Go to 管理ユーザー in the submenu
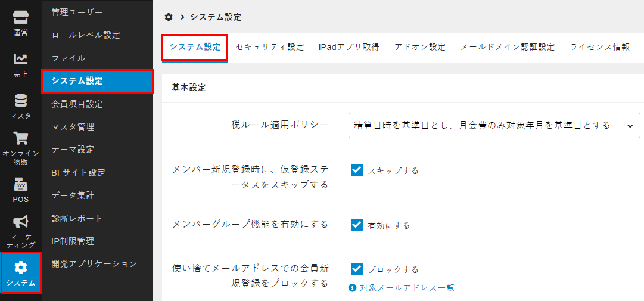The height and width of the screenshot is (301, 644). (x=77, y=13)
